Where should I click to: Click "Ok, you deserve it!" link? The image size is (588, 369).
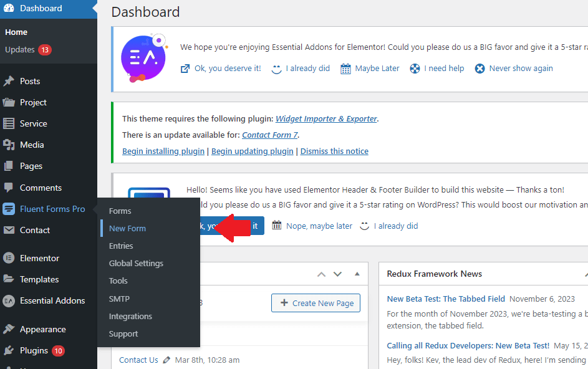click(228, 68)
